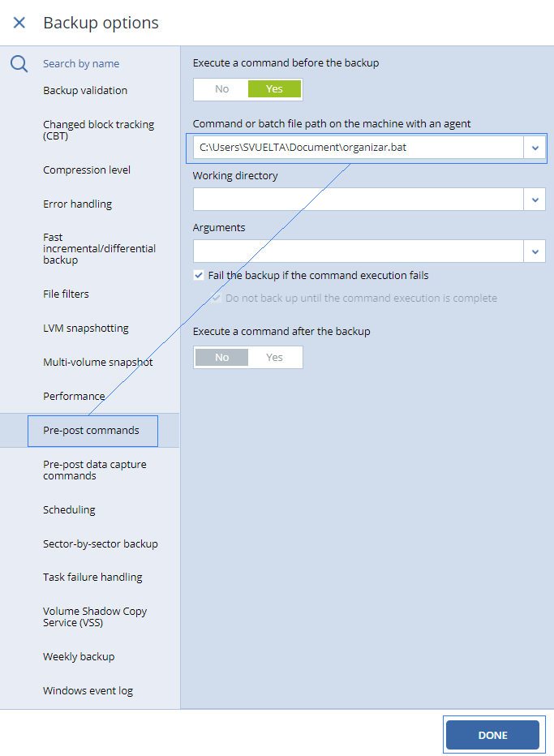554x756 pixels.
Task: Open the Working directory dropdown
Action: point(535,200)
